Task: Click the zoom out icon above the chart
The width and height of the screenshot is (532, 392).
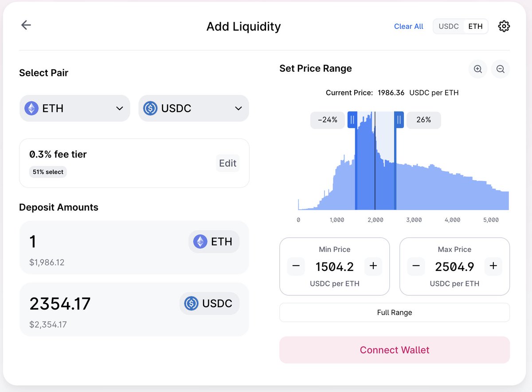Action: 501,69
